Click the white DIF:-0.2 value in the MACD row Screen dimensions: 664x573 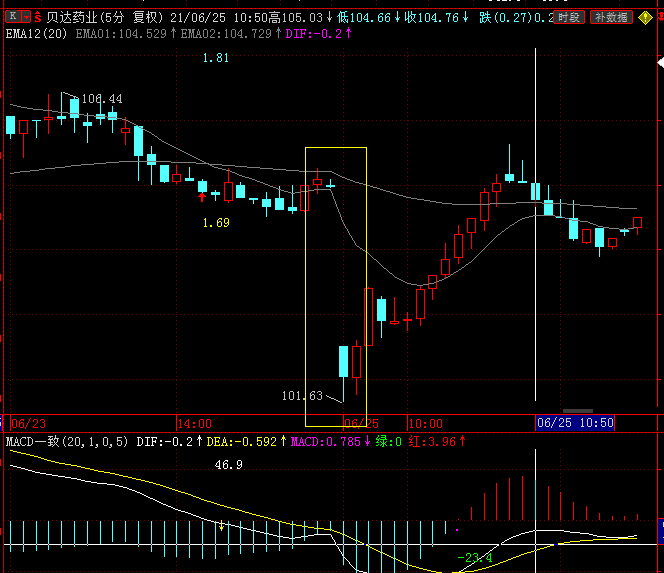pos(164,442)
